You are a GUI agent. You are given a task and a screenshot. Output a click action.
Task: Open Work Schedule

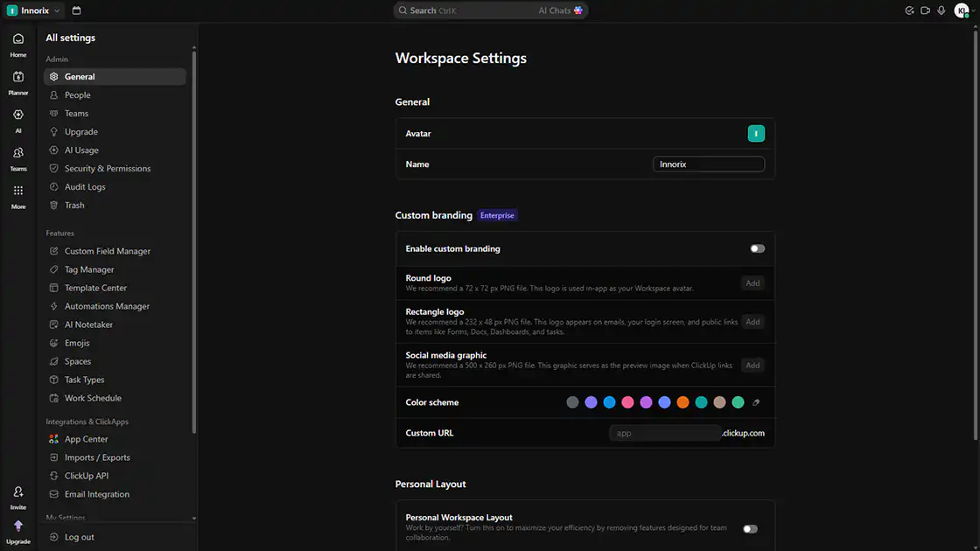[x=115, y=398]
